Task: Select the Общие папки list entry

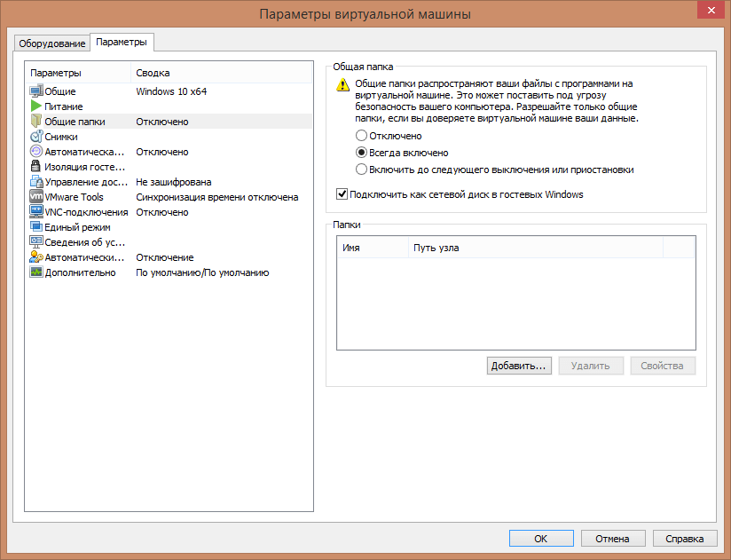Action: coord(75,122)
